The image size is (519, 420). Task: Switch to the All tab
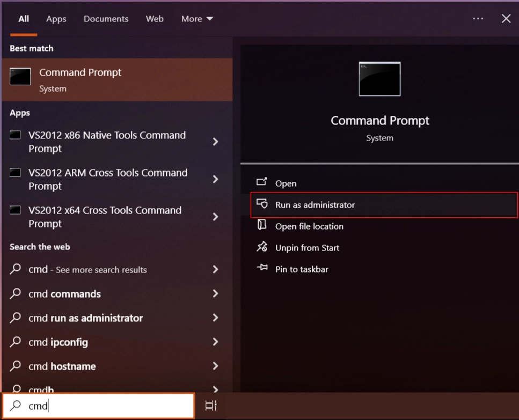pos(24,19)
